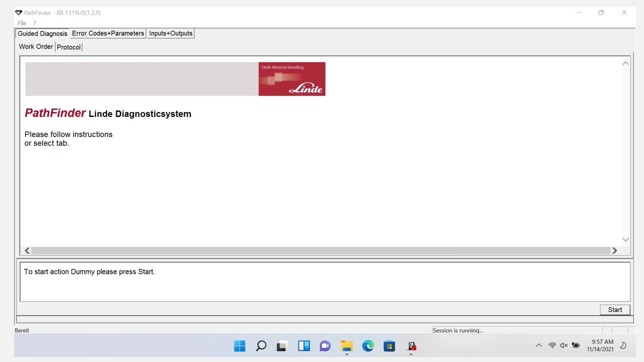
Task: Open the File menu
Action: point(22,23)
